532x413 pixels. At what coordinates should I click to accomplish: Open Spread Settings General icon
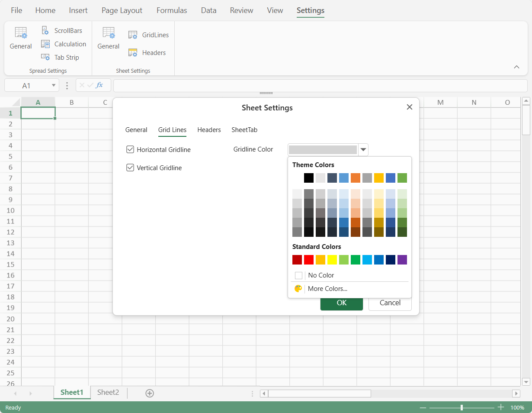coord(21,33)
